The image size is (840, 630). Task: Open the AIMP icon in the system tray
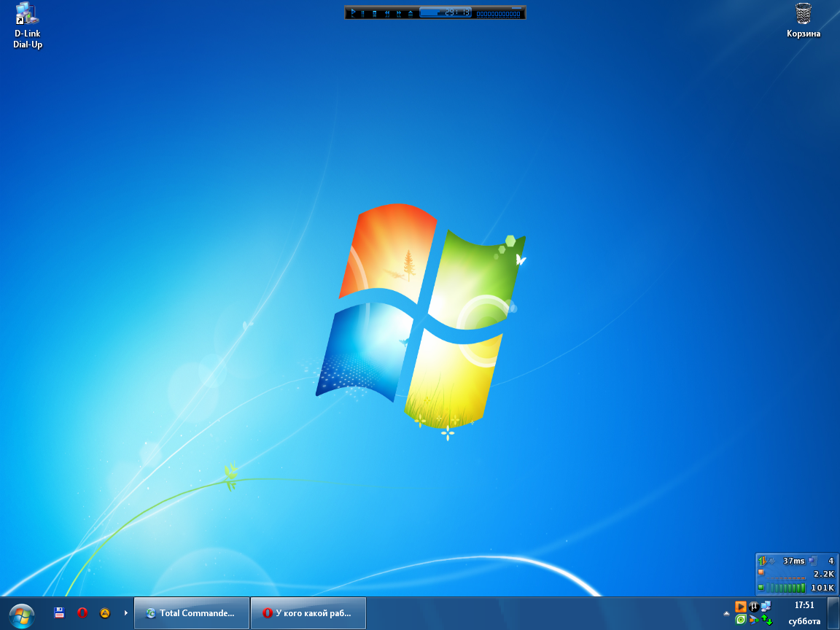tap(741, 606)
